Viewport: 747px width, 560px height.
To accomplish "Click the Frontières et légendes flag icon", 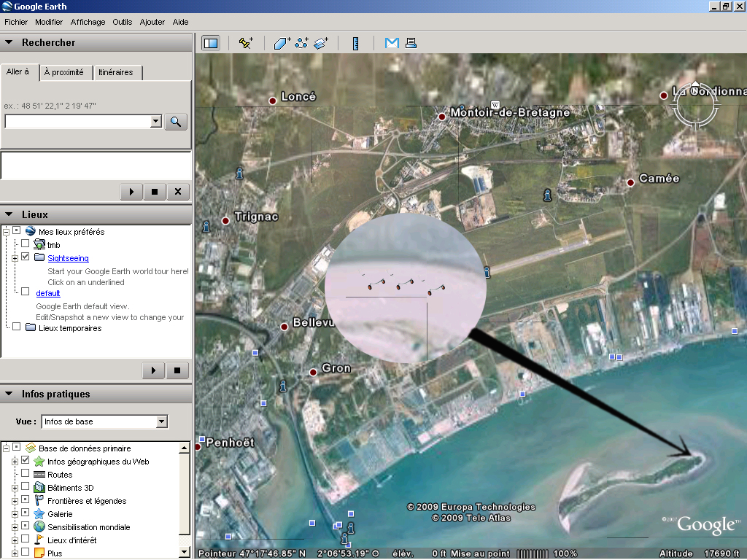I will (x=39, y=500).
